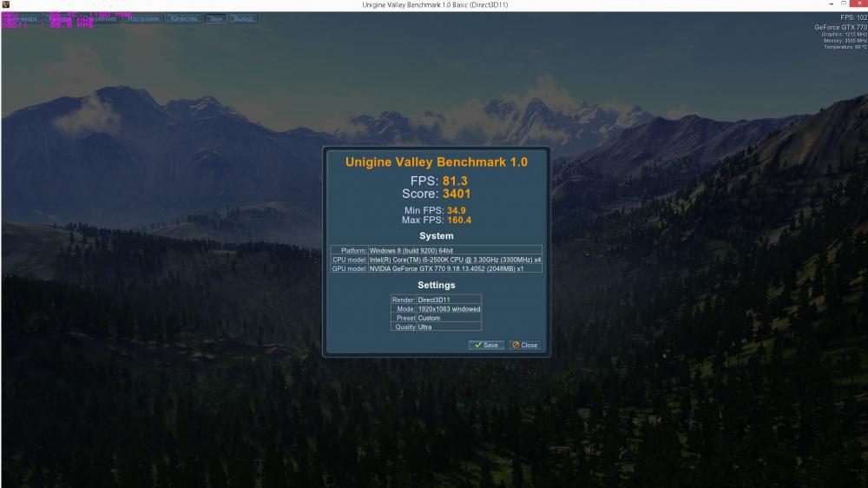Image resolution: width=868 pixels, height=488 pixels.
Task: Click the Выход button
Action: click(243, 19)
